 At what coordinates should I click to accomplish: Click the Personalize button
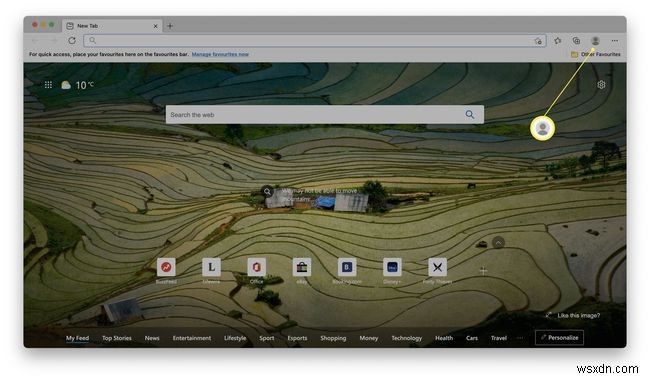tap(559, 338)
